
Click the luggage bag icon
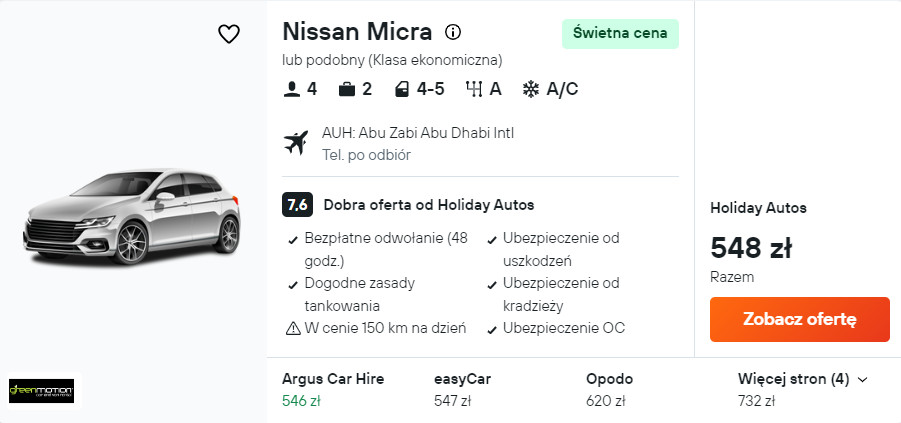click(347, 89)
